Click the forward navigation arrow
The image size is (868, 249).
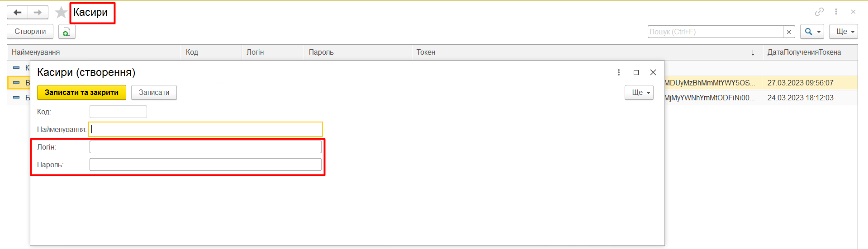[38, 12]
